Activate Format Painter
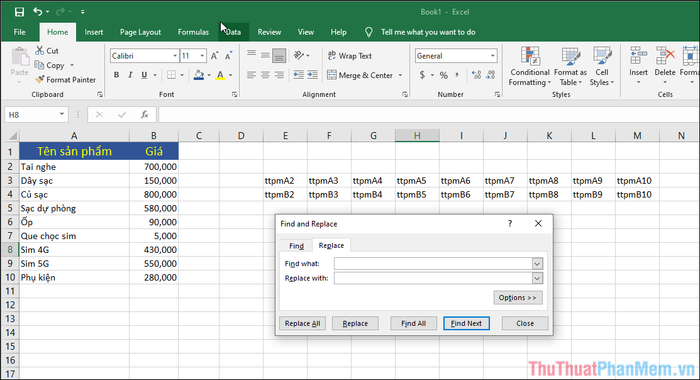The height and width of the screenshot is (380, 700). tap(66, 79)
